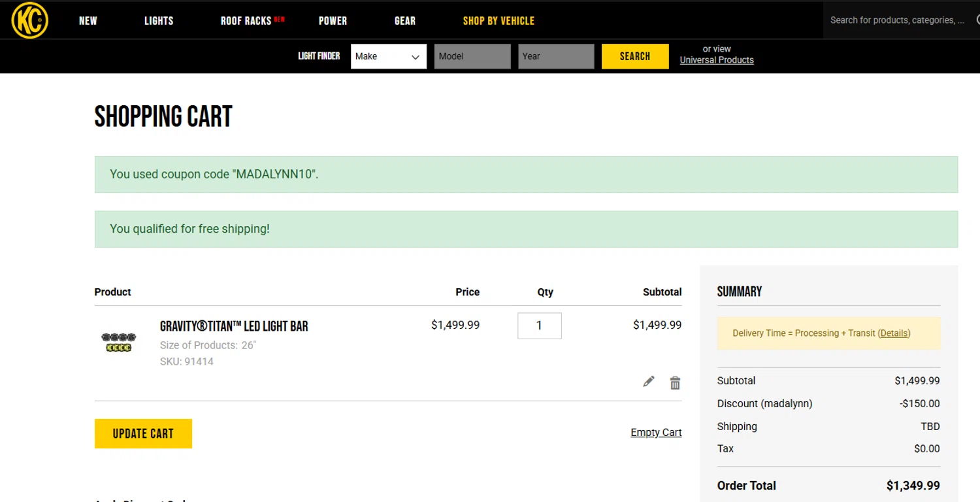Image resolution: width=980 pixels, height=502 pixels.
Task: Click the item price $1,499.99 in Price column
Action: [455, 325]
